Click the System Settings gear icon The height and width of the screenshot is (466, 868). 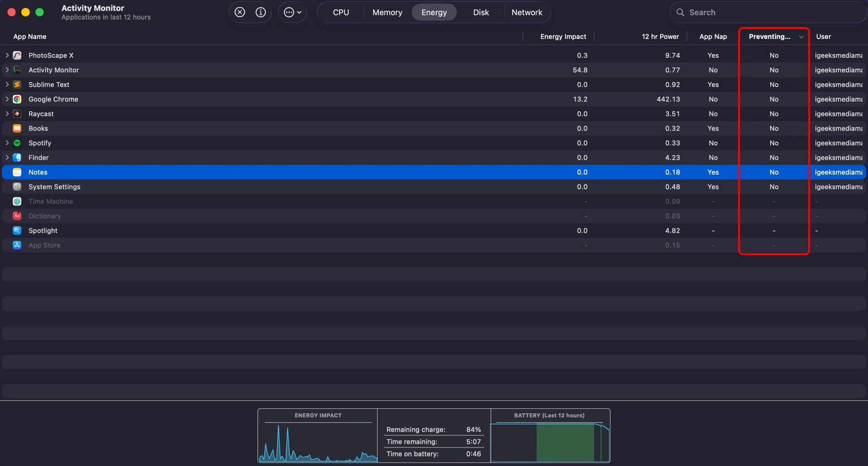pyautogui.click(x=17, y=186)
